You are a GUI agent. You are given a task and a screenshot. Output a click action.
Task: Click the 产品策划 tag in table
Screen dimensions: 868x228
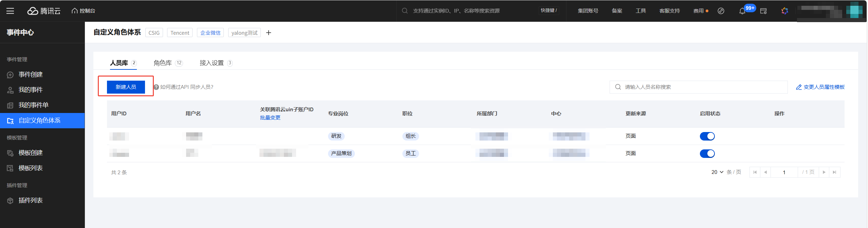click(341, 153)
